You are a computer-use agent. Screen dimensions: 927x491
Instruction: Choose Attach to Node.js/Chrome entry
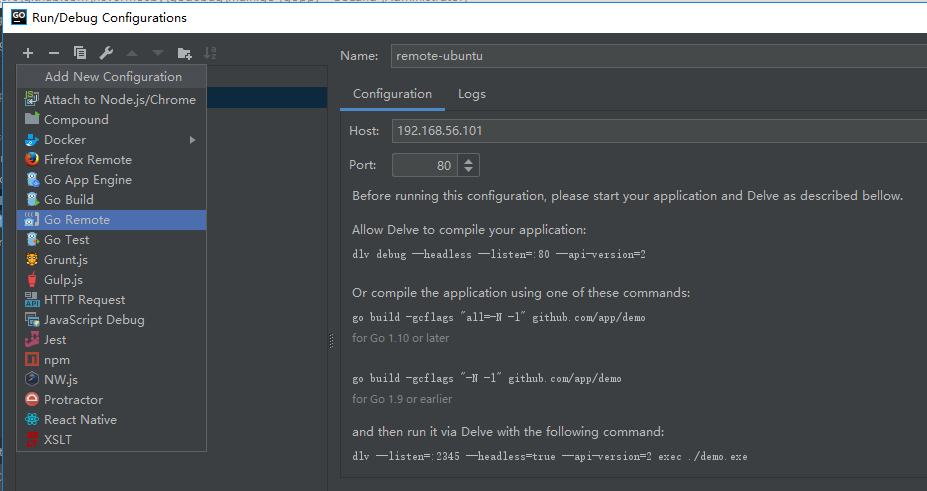click(x=119, y=100)
